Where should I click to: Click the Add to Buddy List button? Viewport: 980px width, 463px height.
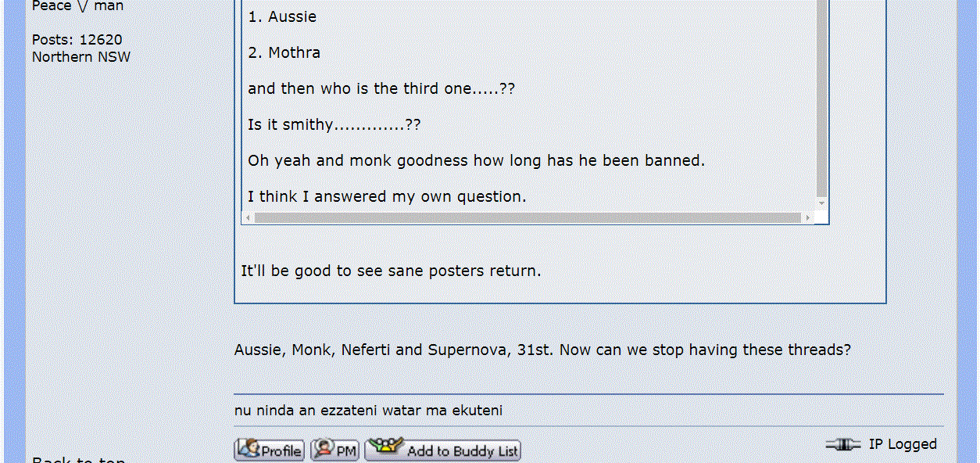442,450
